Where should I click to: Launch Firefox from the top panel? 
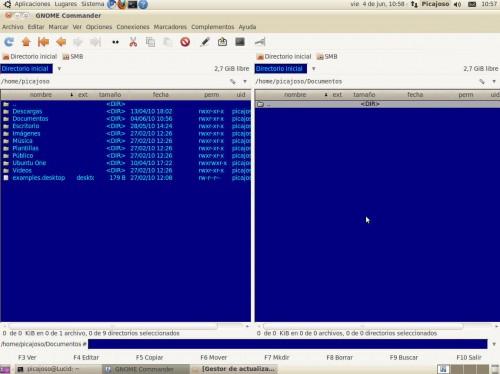(122, 4)
